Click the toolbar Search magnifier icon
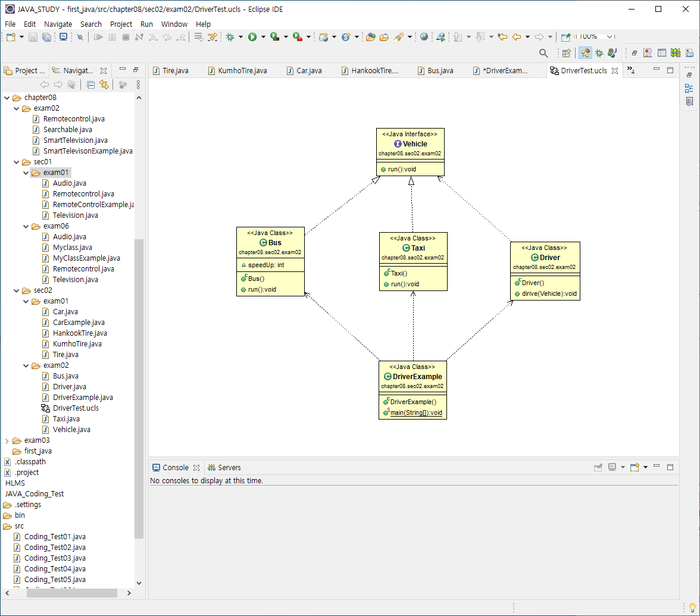 pos(543,53)
